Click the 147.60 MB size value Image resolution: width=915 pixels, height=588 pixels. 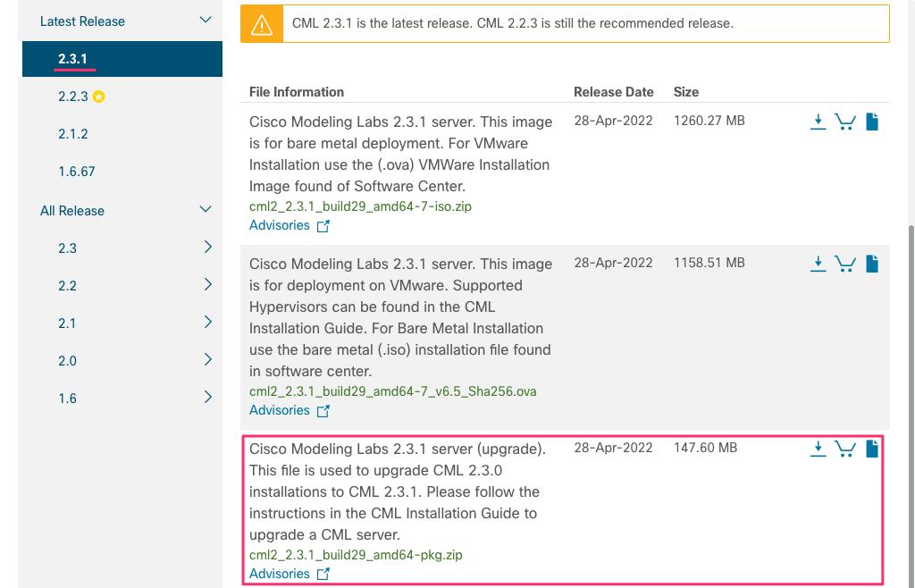pyautogui.click(x=706, y=448)
